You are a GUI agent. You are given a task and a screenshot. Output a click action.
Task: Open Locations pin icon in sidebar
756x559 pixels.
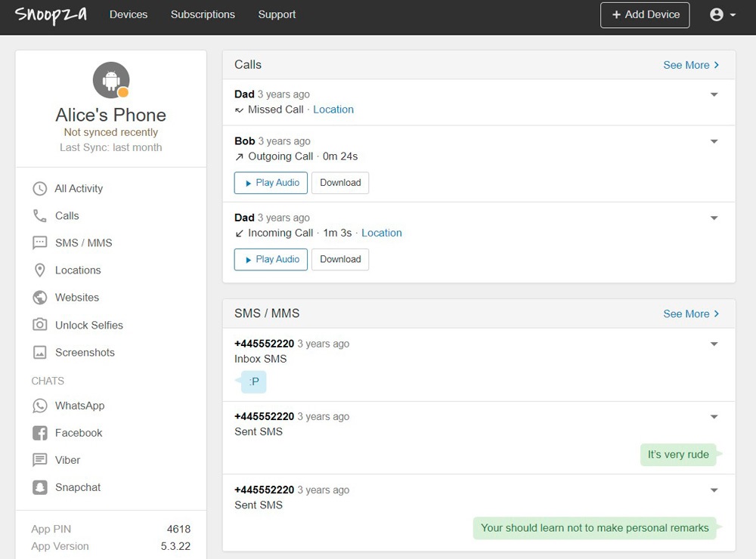pyautogui.click(x=40, y=270)
